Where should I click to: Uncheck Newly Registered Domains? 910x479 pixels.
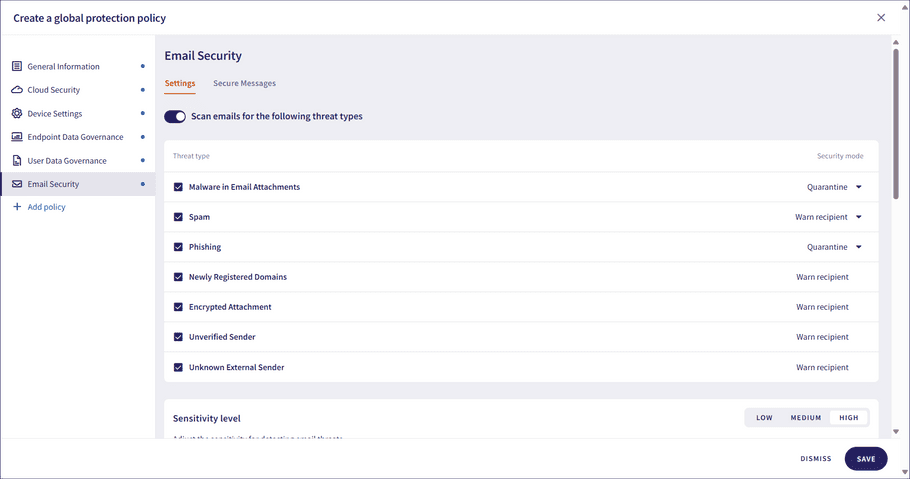(x=178, y=277)
